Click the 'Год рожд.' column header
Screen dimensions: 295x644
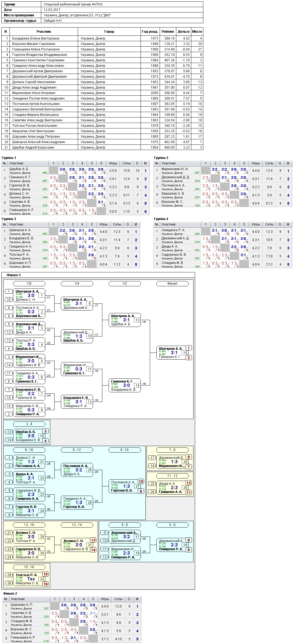(150, 32)
